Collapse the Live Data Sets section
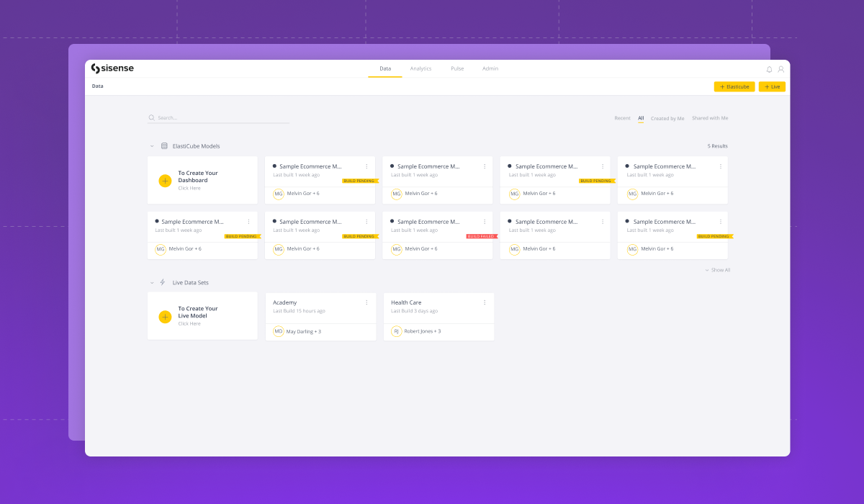The width and height of the screenshot is (864, 504). pyautogui.click(x=151, y=282)
